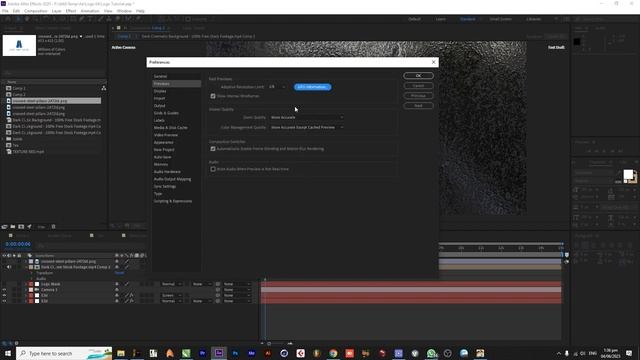Expand the Solids folder in Project panel

click(x=3, y=139)
